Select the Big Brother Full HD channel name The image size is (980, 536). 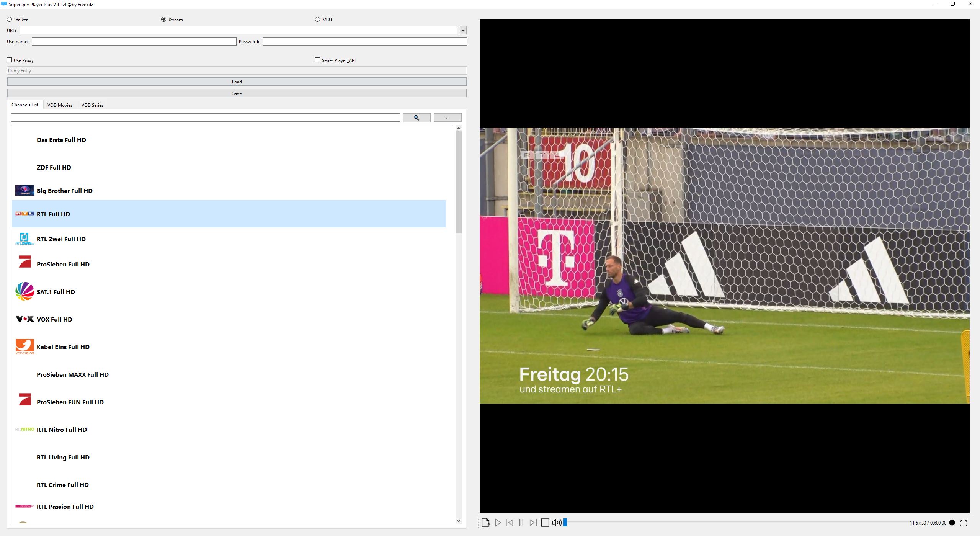[65, 191]
